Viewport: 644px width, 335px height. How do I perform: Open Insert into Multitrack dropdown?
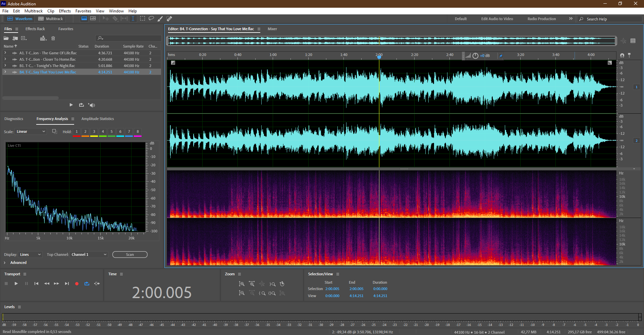pyautogui.click(x=43, y=38)
